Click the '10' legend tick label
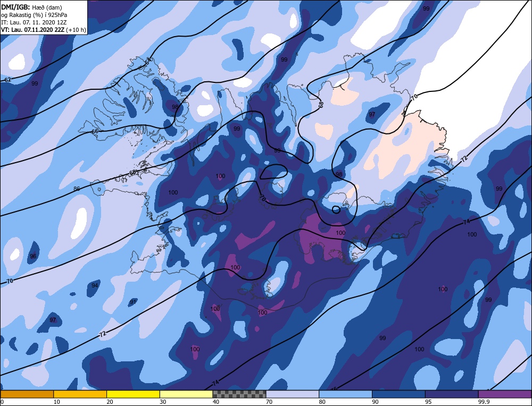532x406 pixels. point(57,402)
